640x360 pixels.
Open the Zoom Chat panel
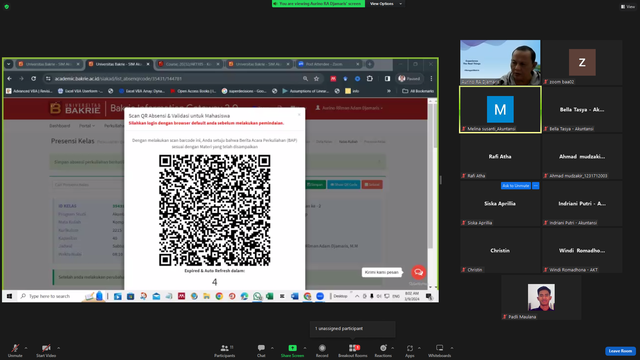pyautogui.click(x=261, y=350)
